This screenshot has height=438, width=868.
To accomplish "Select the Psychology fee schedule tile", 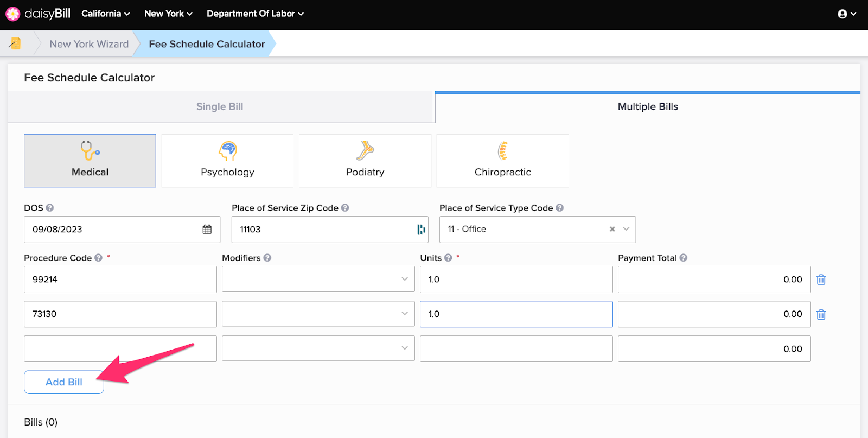I will [x=227, y=161].
